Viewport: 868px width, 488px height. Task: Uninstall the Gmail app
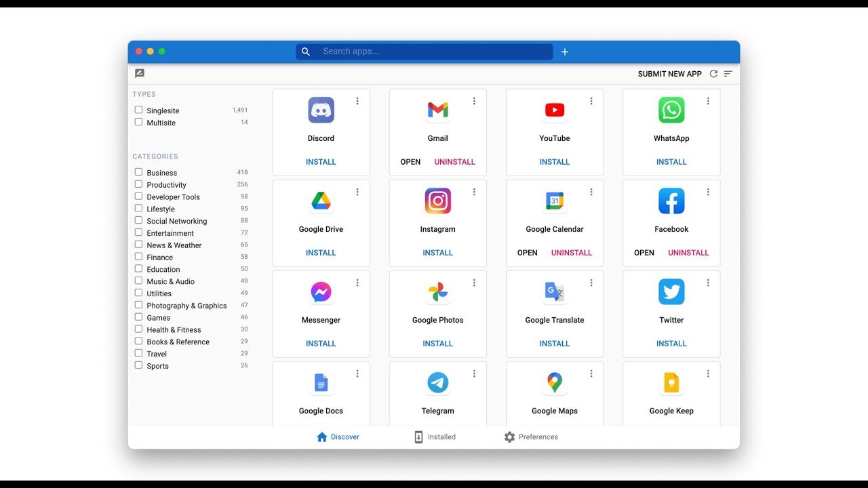[x=455, y=162]
